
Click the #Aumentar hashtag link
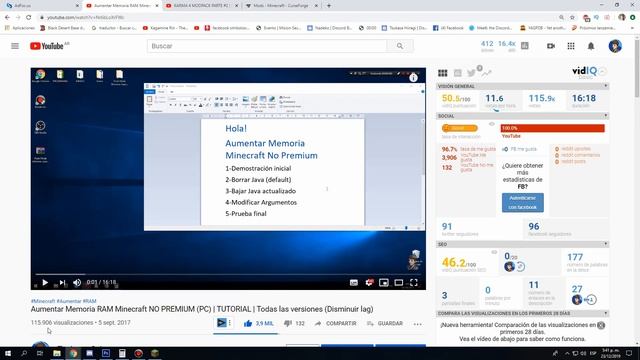[x=69, y=301]
